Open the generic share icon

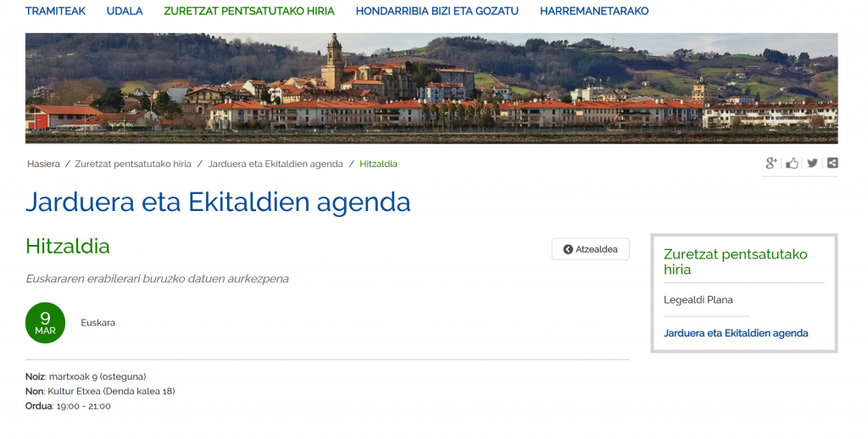pos(832,163)
